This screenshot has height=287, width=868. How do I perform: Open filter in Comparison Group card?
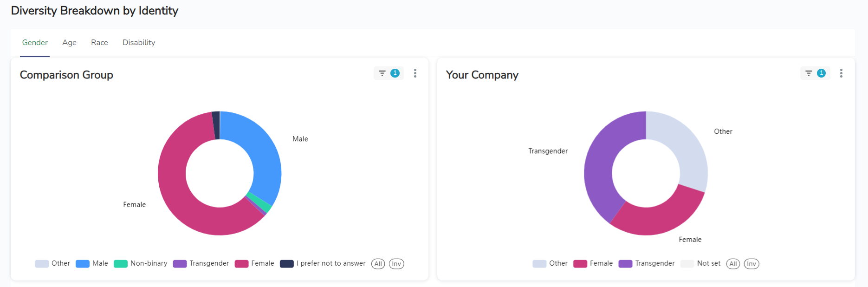pyautogui.click(x=388, y=73)
